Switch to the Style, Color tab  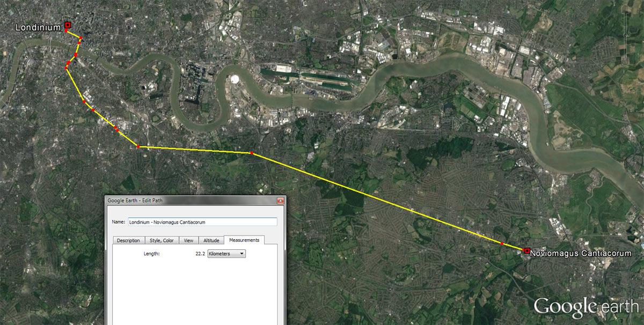coord(161,240)
